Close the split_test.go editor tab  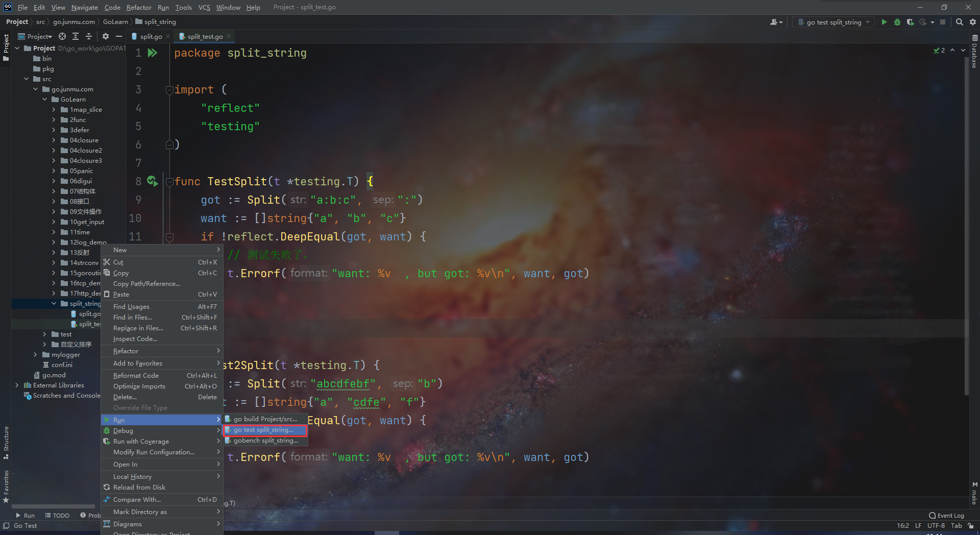point(229,36)
